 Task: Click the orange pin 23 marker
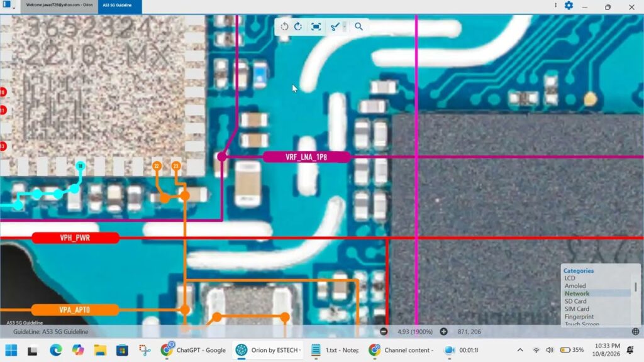pyautogui.click(x=176, y=166)
